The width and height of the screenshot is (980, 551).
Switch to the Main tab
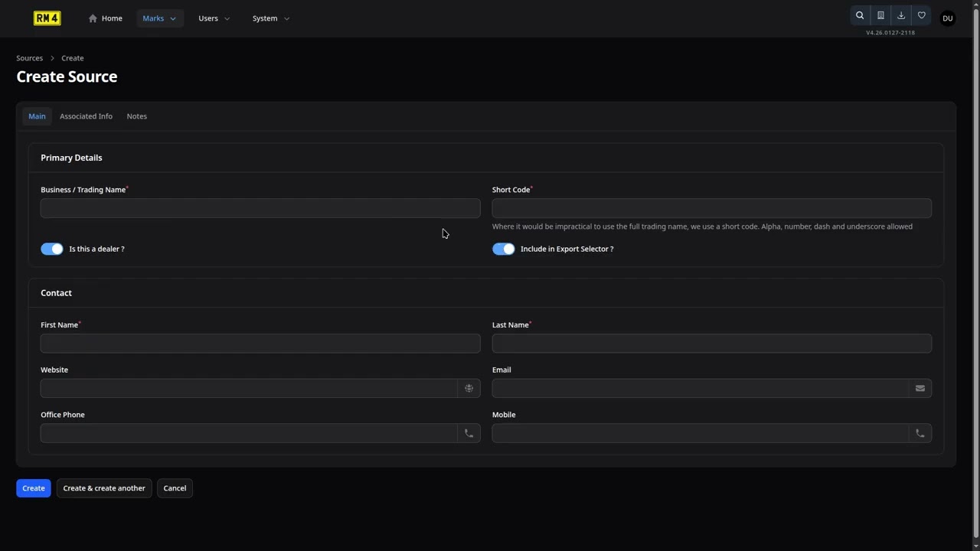point(37,116)
